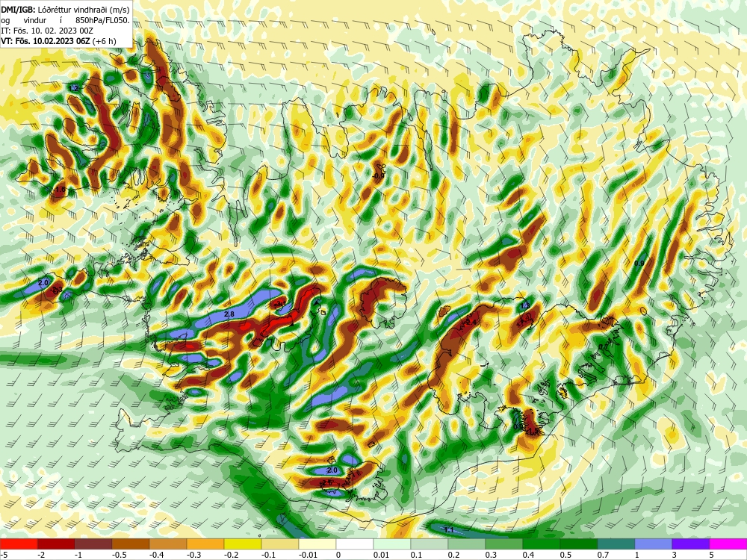Click the brown swatch between -0.5 and -0.4
The height and width of the screenshot is (560, 747).
131,544
